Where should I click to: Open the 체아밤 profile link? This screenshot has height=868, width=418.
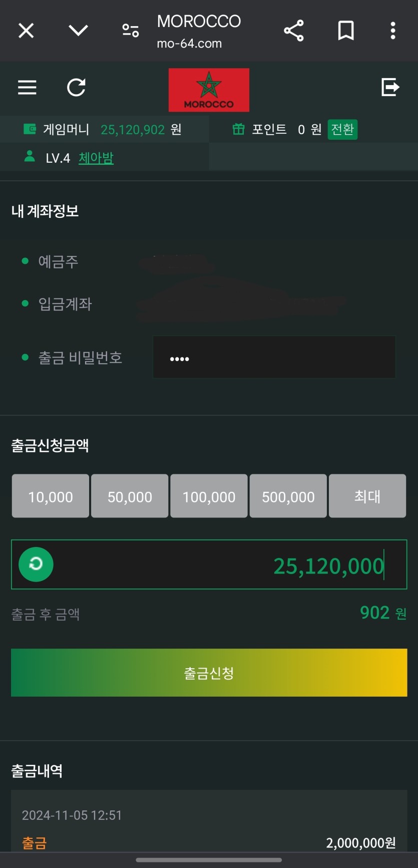[x=96, y=158]
